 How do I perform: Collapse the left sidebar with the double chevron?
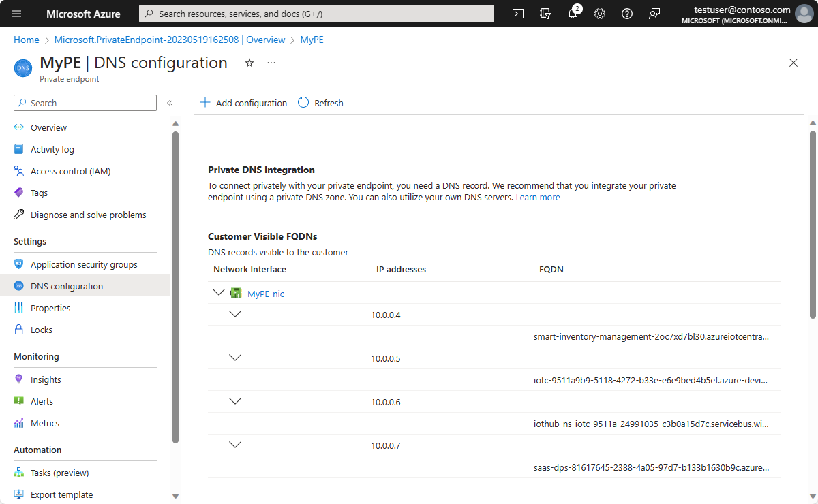pos(170,102)
